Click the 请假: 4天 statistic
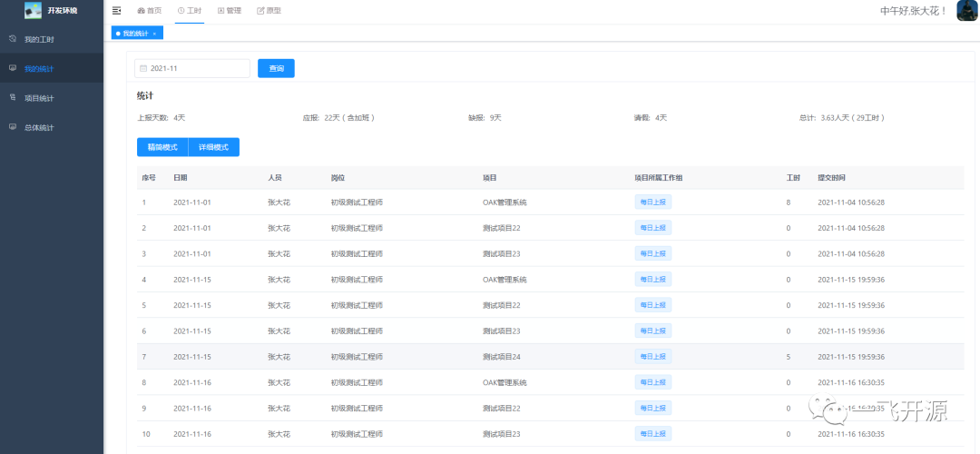This screenshot has width=980, height=454. coord(650,117)
